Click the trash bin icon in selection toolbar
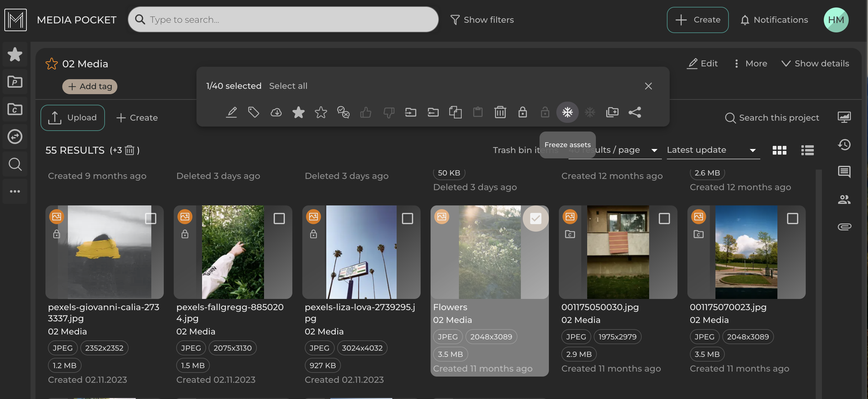This screenshot has width=868, height=399. pos(500,112)
